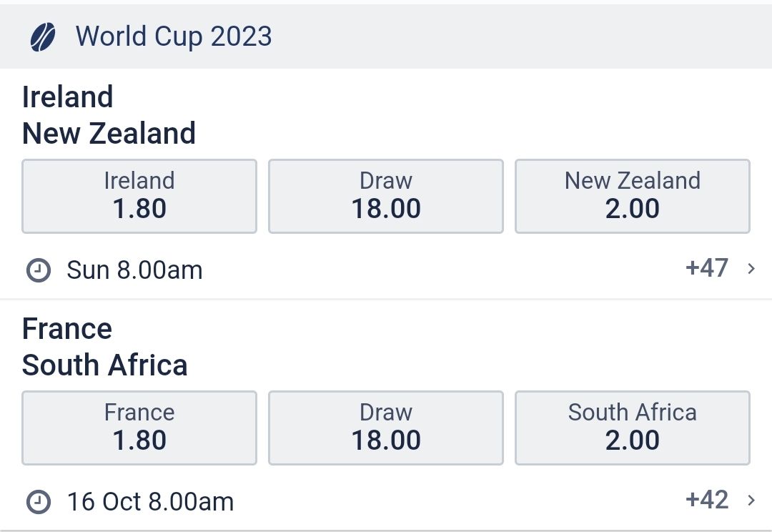Back South Africa at 2.00

point(632,428)
